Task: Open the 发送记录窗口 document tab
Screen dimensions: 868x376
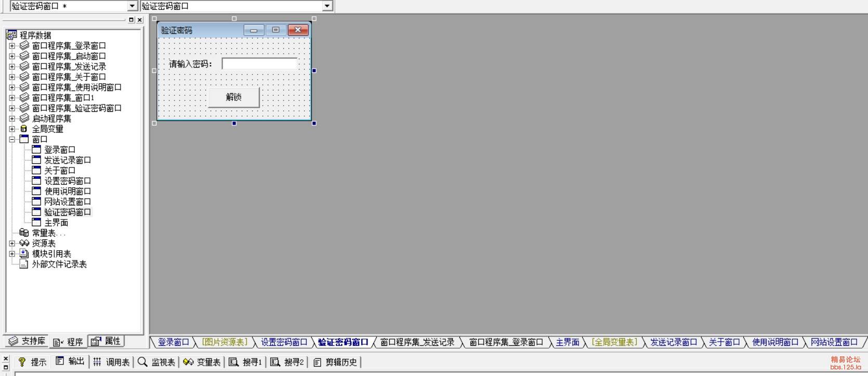Action: point(674,342)
